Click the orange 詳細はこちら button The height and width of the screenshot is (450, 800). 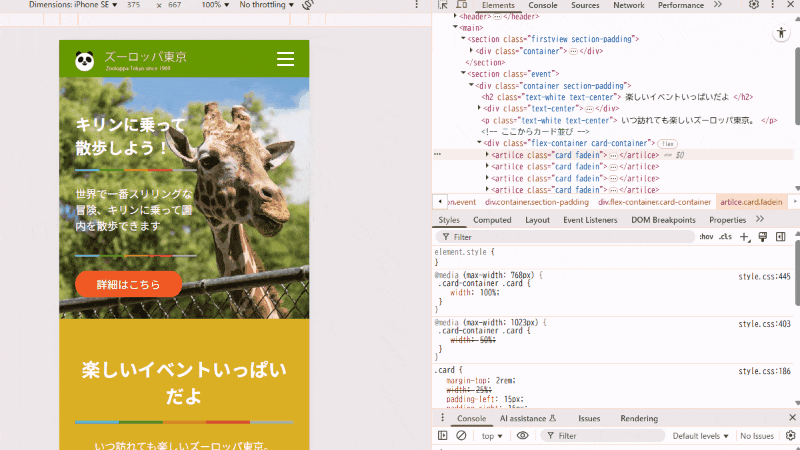tap(129, 284)
